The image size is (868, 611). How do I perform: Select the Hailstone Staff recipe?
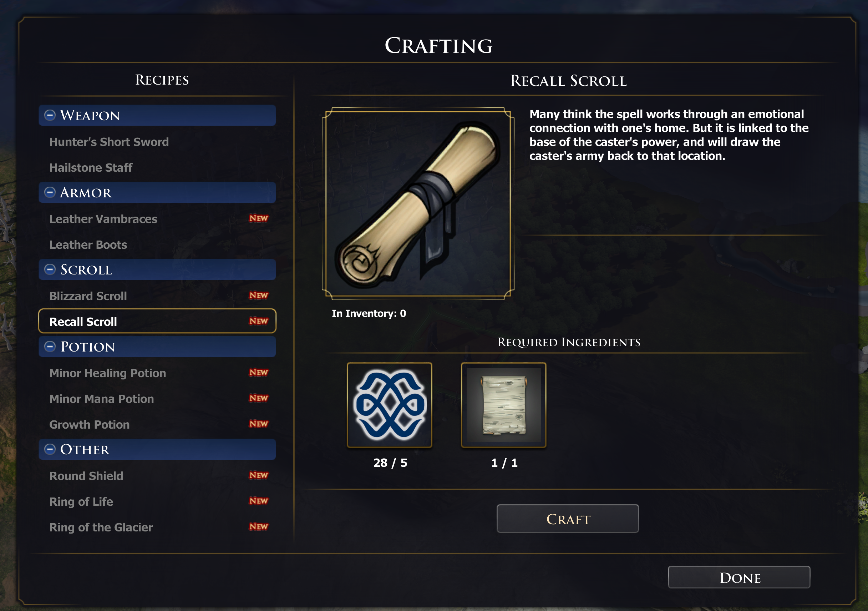click(x=91, y=167)
